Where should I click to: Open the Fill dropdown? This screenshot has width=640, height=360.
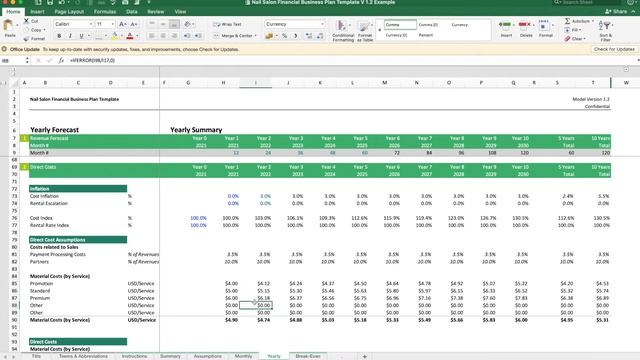tap(572, 30)
